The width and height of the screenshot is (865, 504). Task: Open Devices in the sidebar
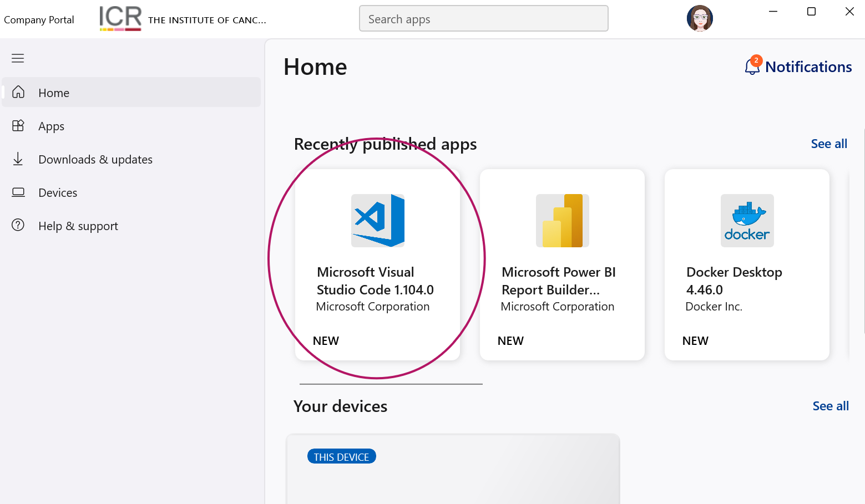click(x=131, y=192)
